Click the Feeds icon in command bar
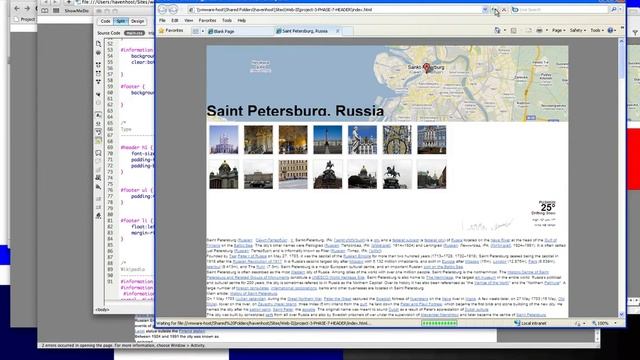 tap(513, 30)
